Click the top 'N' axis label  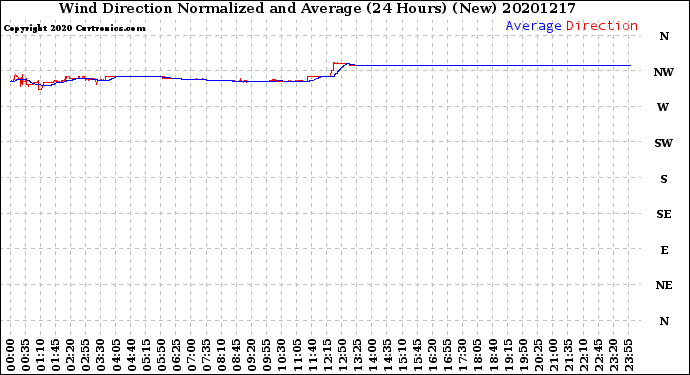pos(664,37)
